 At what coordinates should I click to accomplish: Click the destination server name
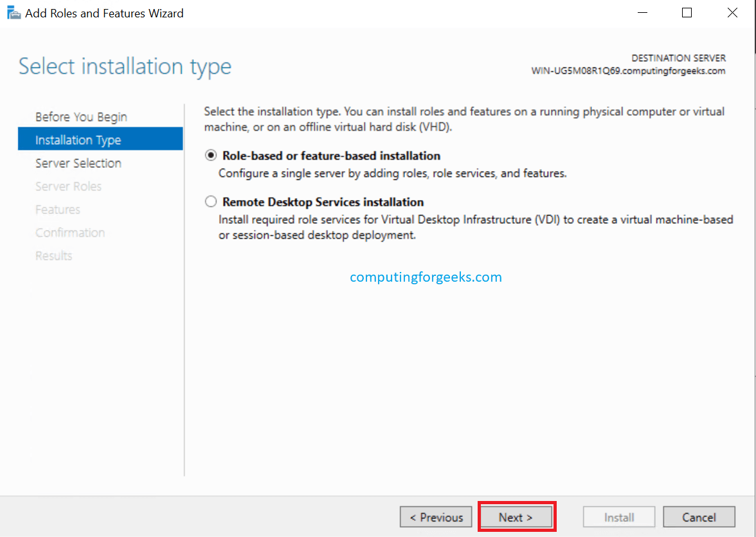628,71
